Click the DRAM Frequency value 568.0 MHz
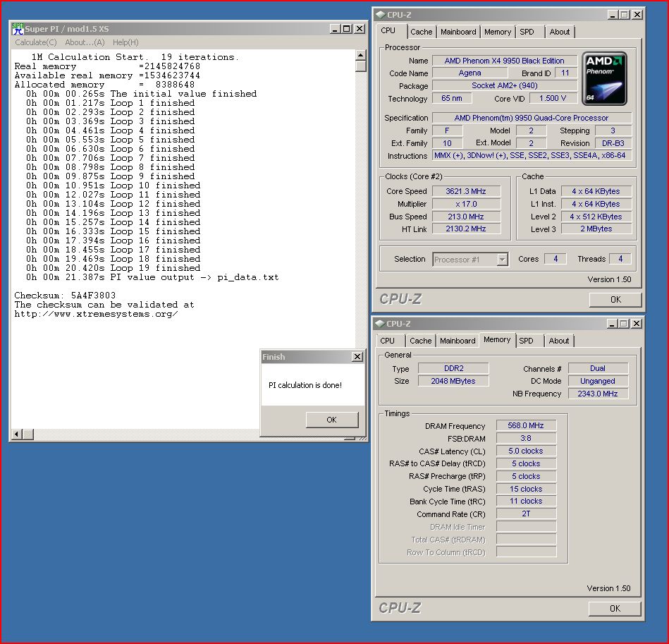 (x=526, y=425)
